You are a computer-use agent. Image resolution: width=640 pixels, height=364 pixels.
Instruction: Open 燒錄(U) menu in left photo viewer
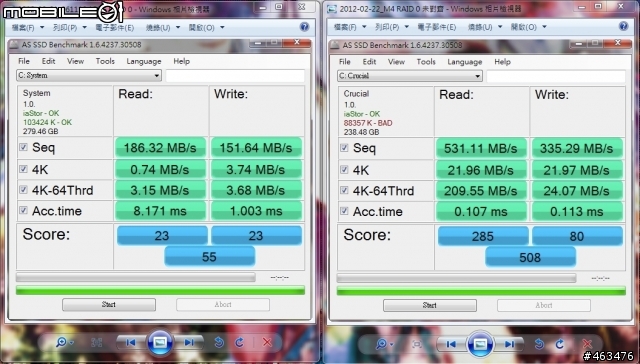(x=162, y=28)
